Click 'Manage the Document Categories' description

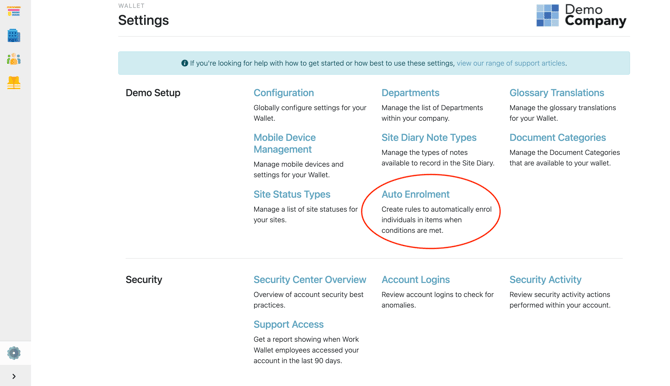pos(564,158)
